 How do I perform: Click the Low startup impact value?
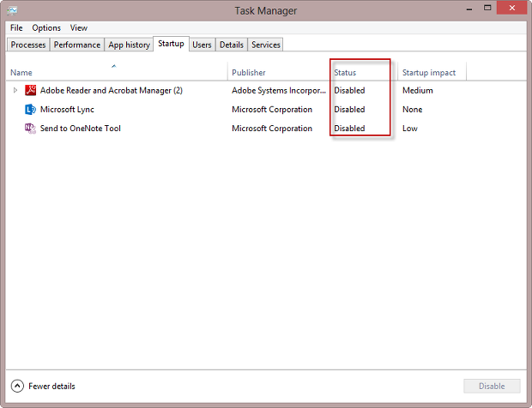point(410,128)
